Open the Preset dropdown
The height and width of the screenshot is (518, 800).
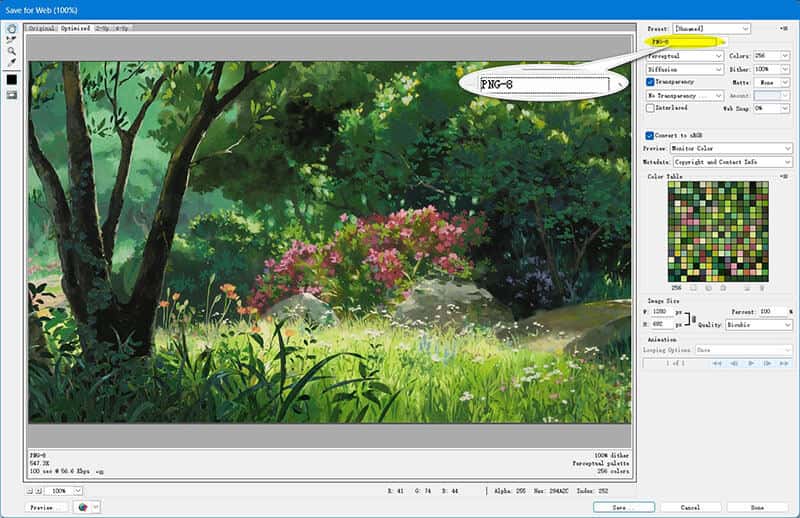tap(710, 29)
